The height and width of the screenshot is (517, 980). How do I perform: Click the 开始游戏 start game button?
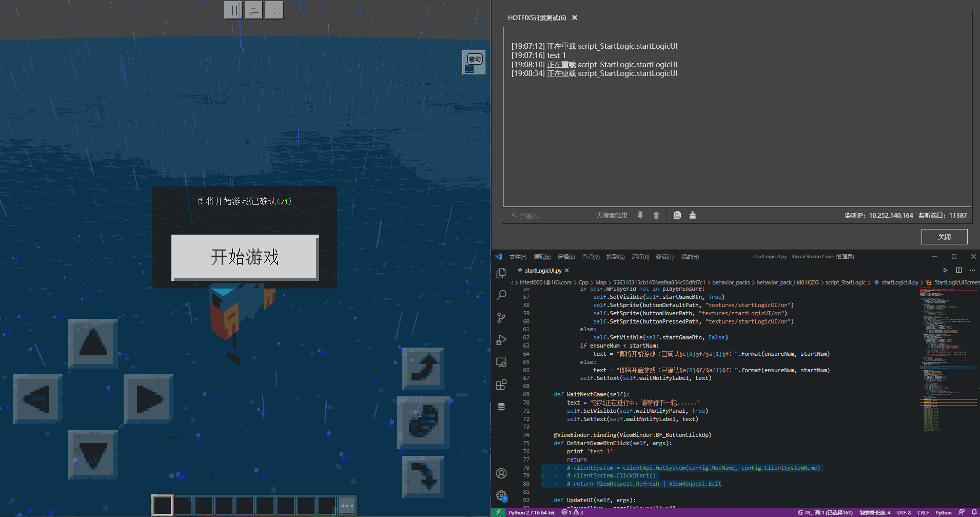(245, 257)
